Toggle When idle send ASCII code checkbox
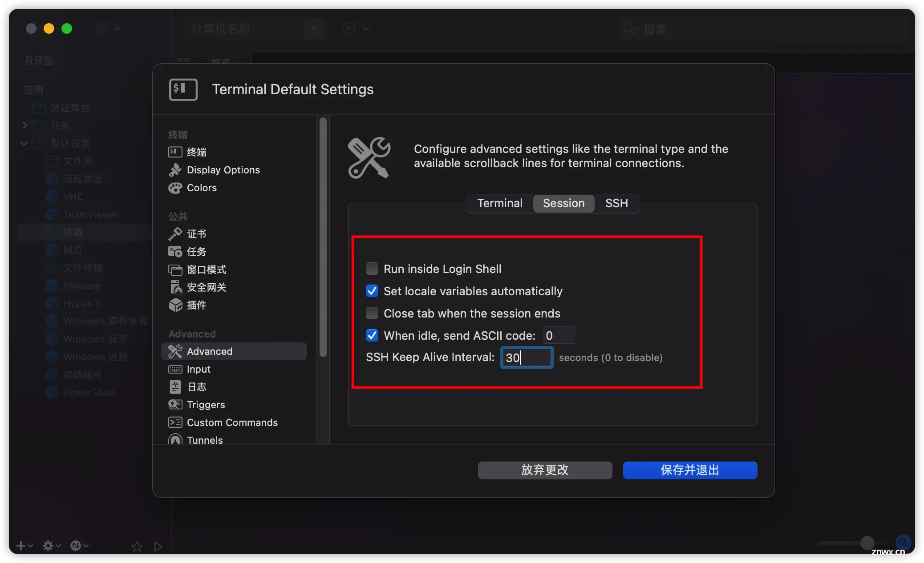Viewport: 924px width, 563px height. [x=372, y=335]
